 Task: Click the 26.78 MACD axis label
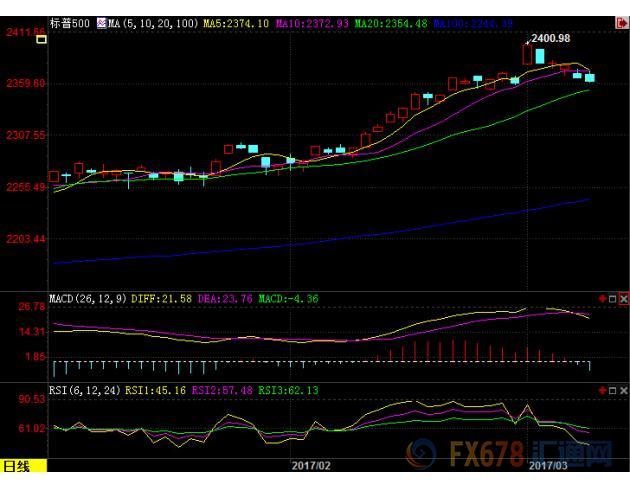point(32,306)
